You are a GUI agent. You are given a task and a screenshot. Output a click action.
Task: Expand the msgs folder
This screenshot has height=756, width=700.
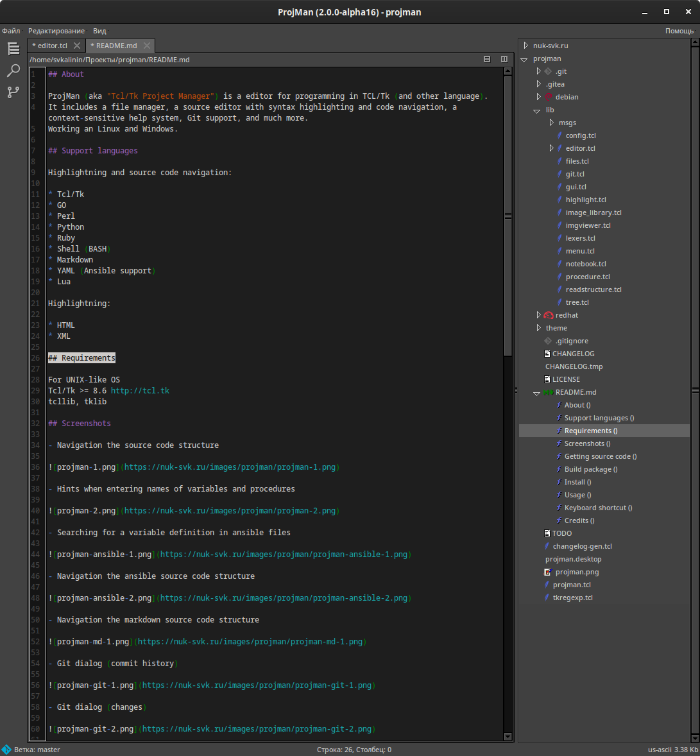pos(552,123)
